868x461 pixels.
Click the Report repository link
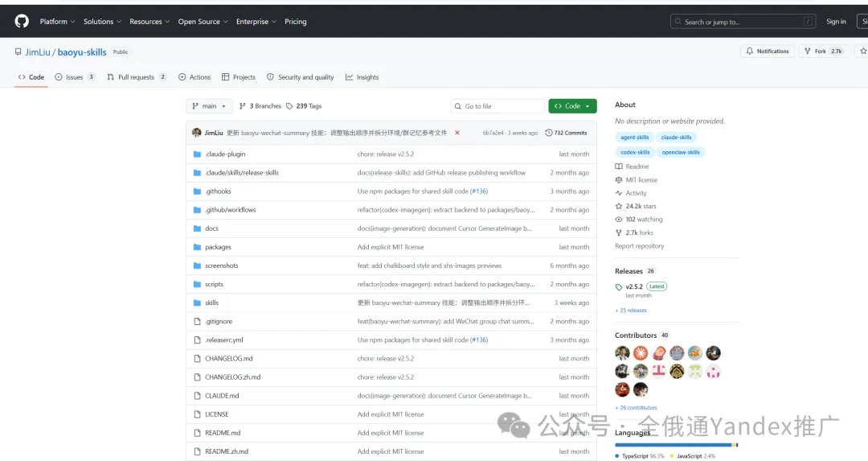point(640,246)
